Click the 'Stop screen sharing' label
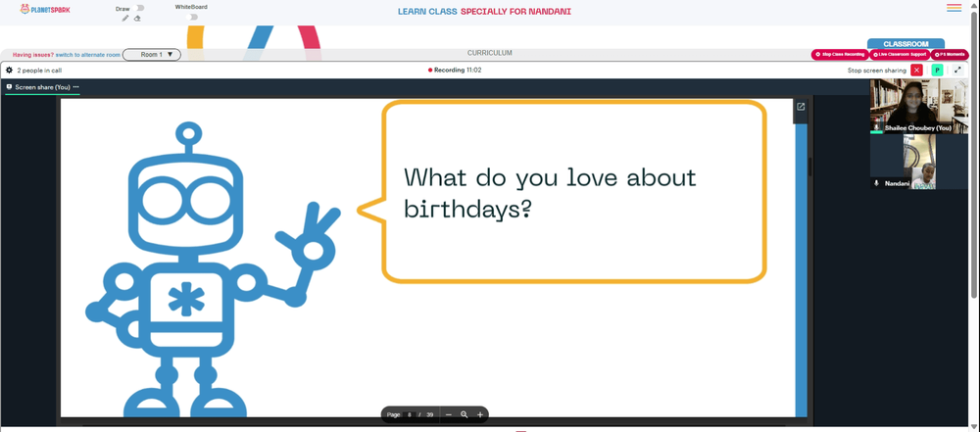Viewport: 980px width, 432px height. tap(877, 71)
